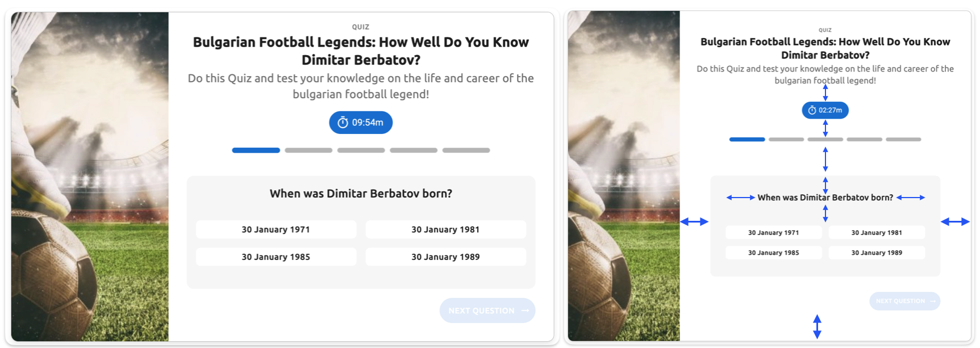
Task: Choose 30 January 1981 in left quiz
Action: click(445, 229)
